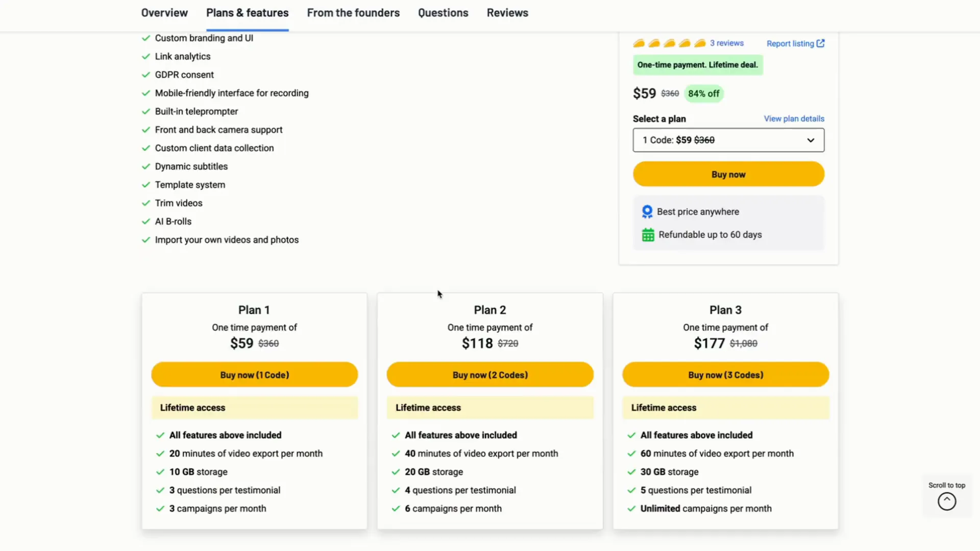Click Front and back camera support text
980x551 pixels.
point(218,130)
